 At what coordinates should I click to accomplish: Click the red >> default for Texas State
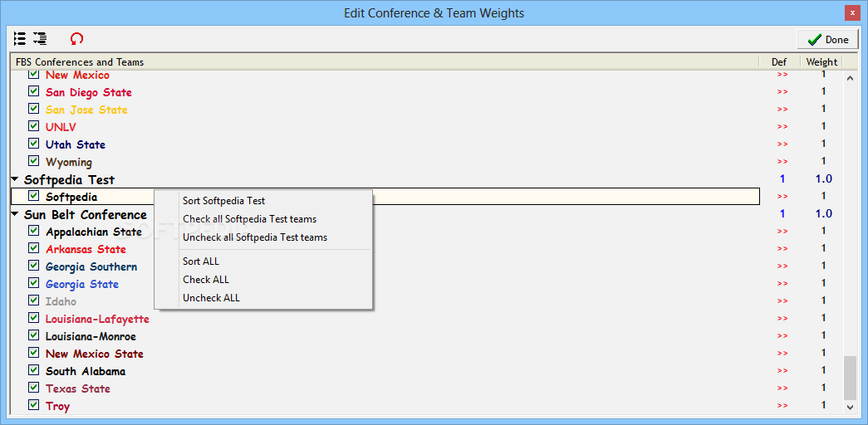782,388
